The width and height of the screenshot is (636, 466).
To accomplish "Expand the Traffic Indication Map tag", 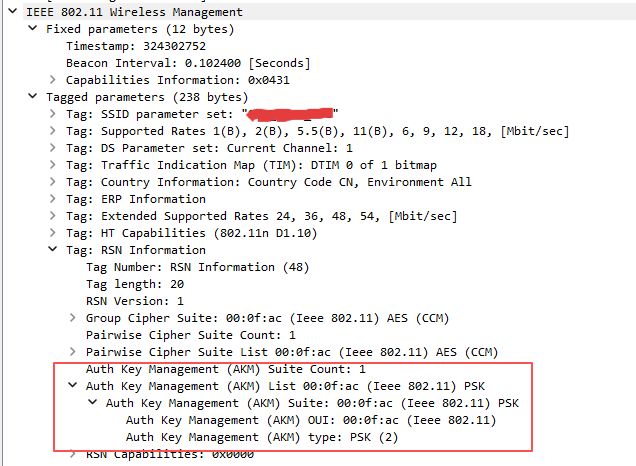I will pyautogui.click(x=53, y=165).
